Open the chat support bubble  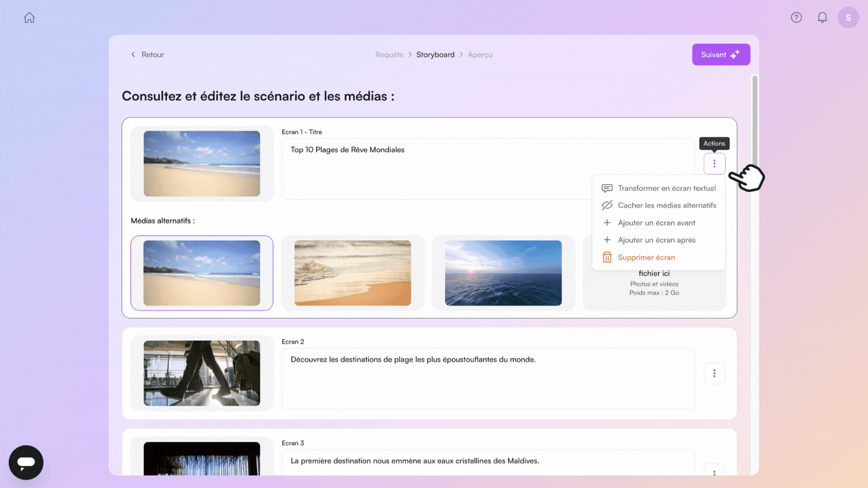click(26, 462)
